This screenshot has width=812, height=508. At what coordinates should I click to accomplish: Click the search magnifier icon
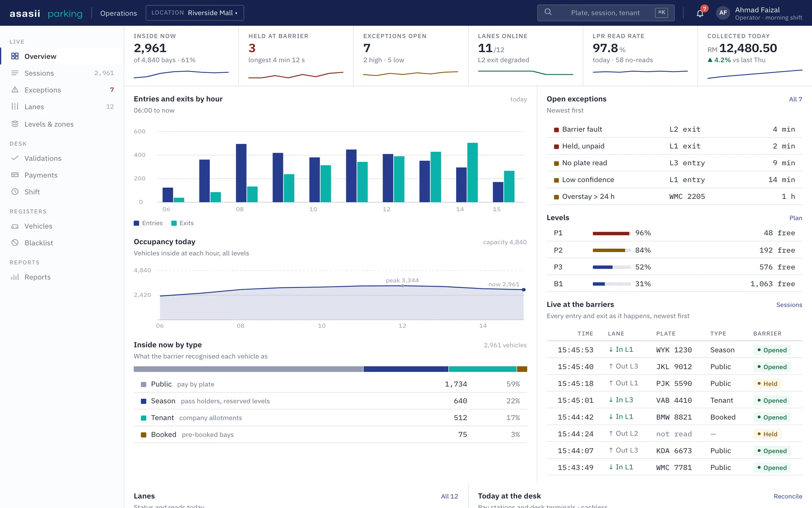(548, 13)
